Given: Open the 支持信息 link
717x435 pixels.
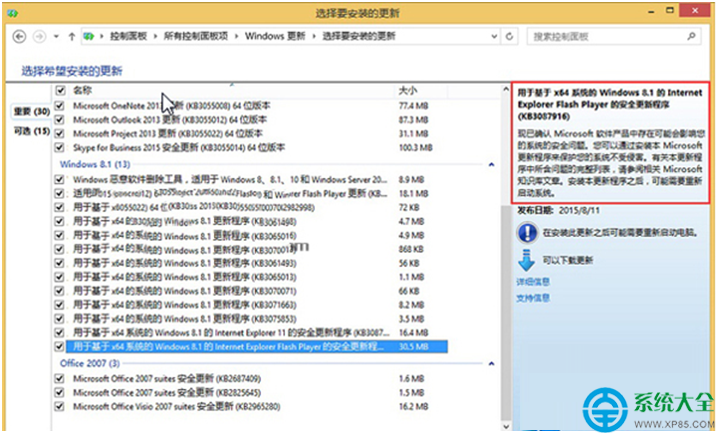Looking at the screenshot, I should click(533, 298).
